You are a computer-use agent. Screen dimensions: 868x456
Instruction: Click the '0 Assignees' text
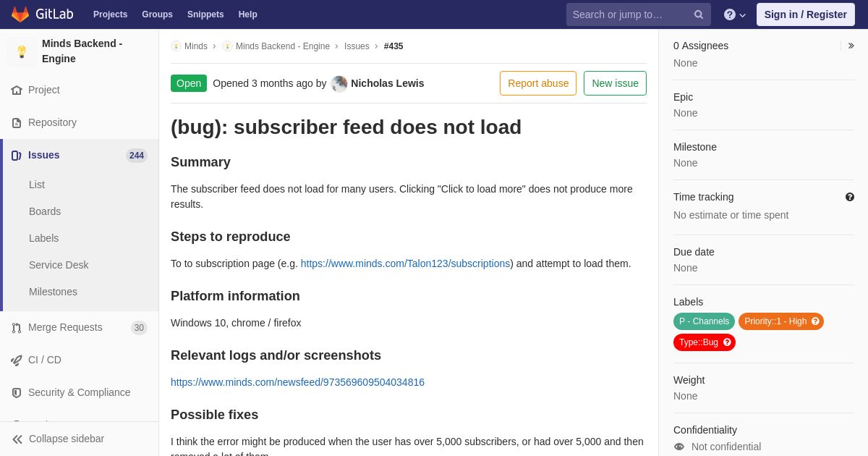click(x=701, y=46)
